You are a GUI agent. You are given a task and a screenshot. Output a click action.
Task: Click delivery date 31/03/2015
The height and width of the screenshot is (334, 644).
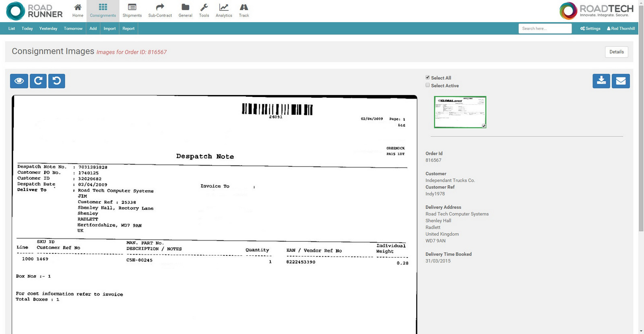coord(438,261)
